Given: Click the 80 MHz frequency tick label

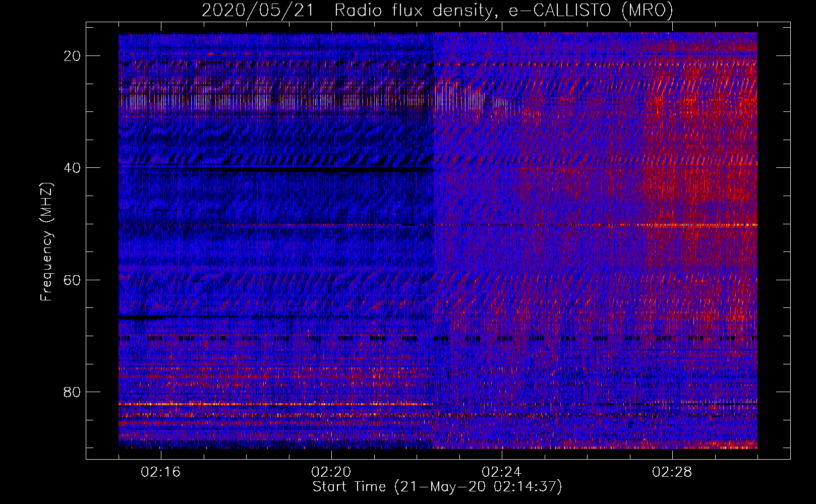Looking at the screenshot, I should point(72,392).
